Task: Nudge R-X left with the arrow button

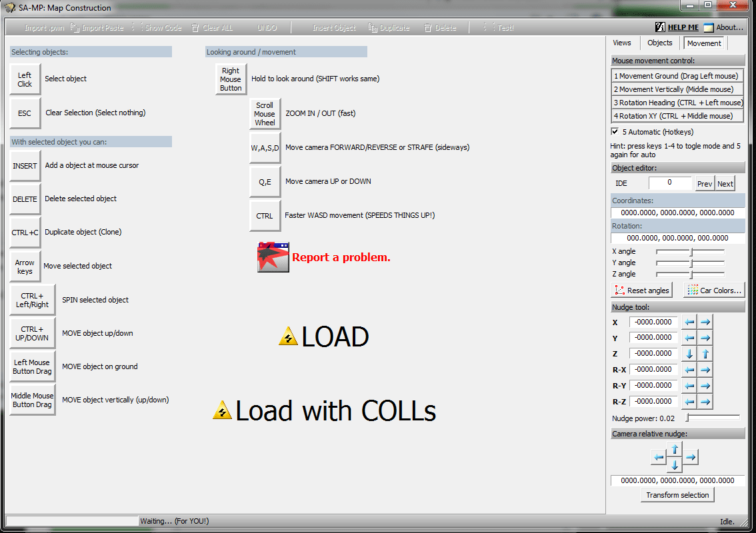Action: (689, 370)
